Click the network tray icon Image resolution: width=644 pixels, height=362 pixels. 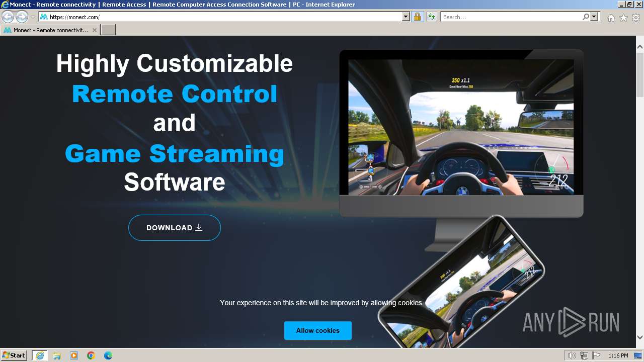[584, 355]
